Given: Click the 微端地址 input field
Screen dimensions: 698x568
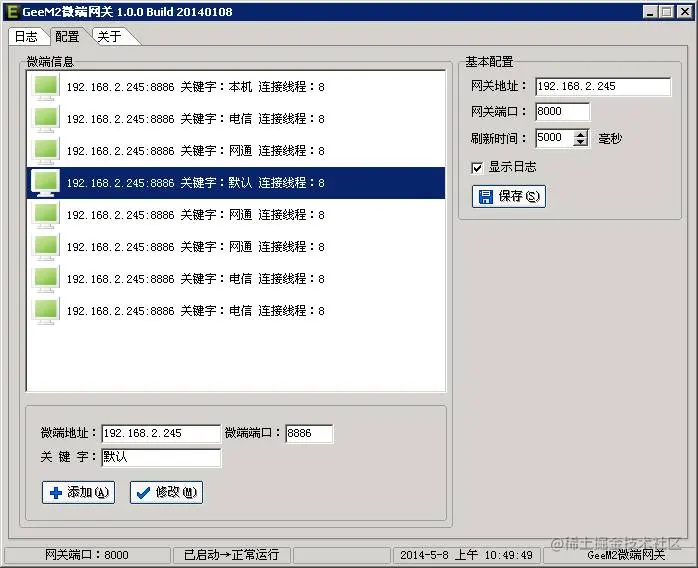Looking at the screenshot, I should coord(161,434).
